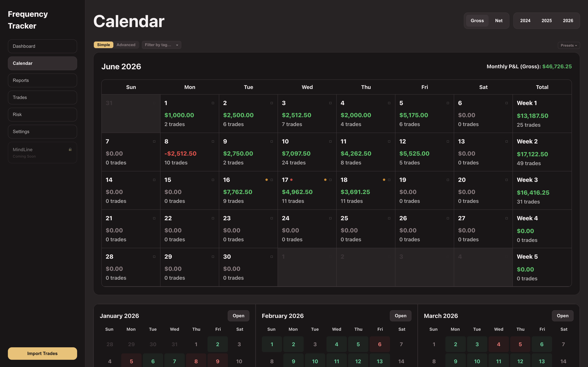Click the "24 trades" count on June 10
588x367 pixels.
click(294, 163)
